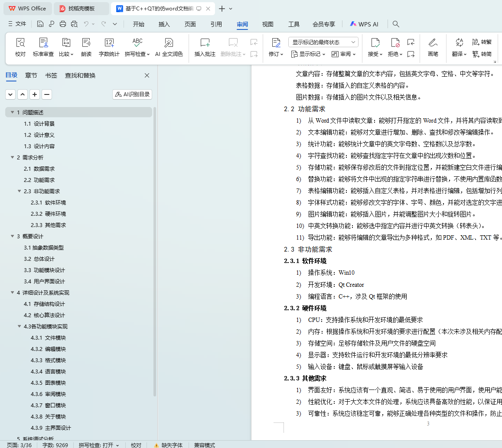
Task: Click the outline pane scrollbar
Action: (155, 251)
